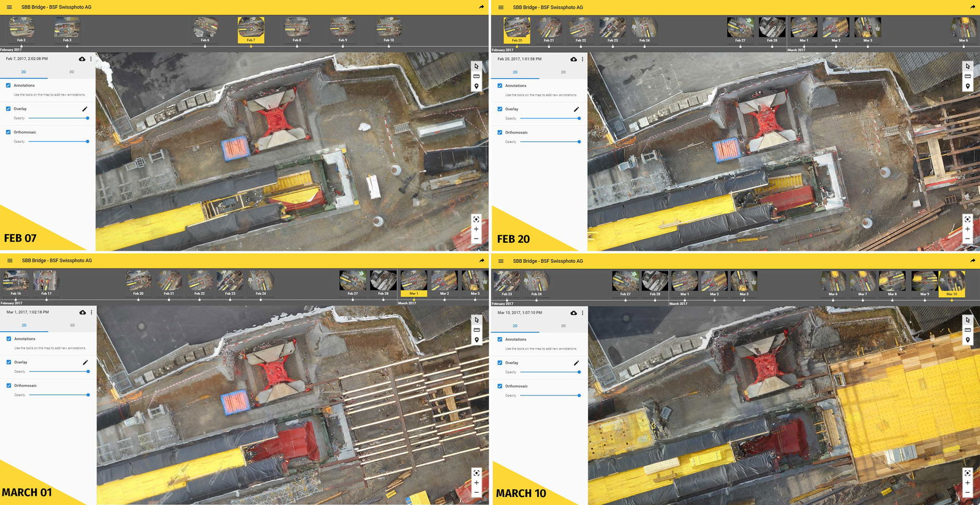Toggle Orthomosaic checkbox in Feb 20 panel

[500, 132]
